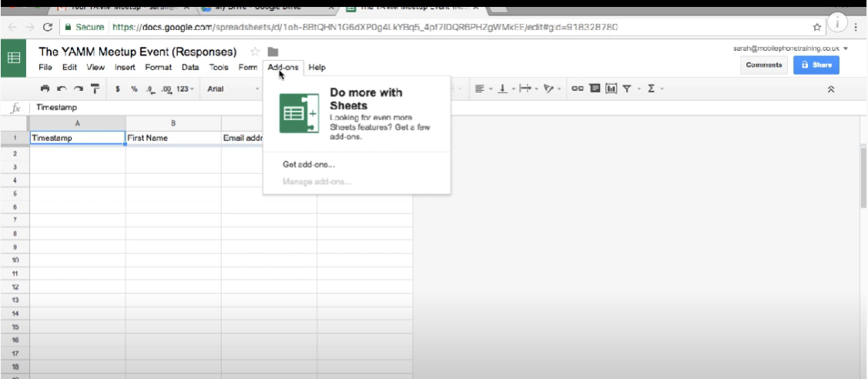The width and height of the screenshot is (868, 379).
Task: Click the Print icon in toolbar
Action: click(x=45, y=89)
